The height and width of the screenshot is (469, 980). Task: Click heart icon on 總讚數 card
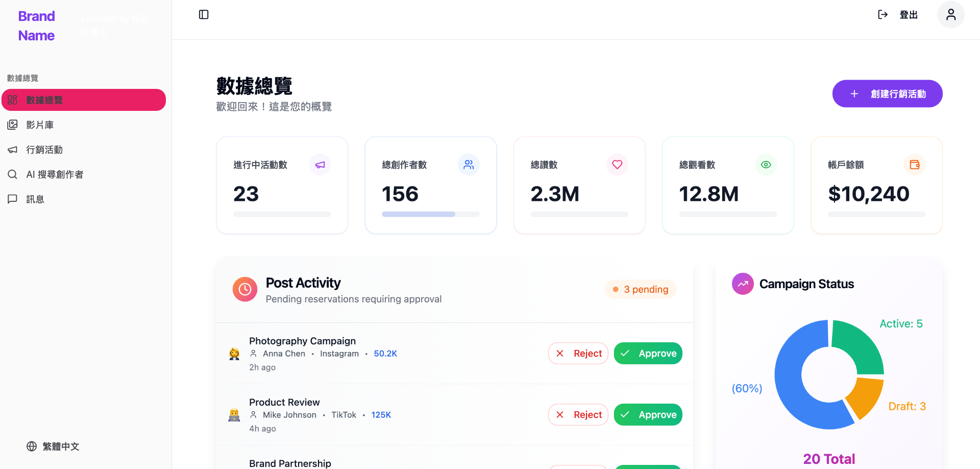tap(617, 165)
